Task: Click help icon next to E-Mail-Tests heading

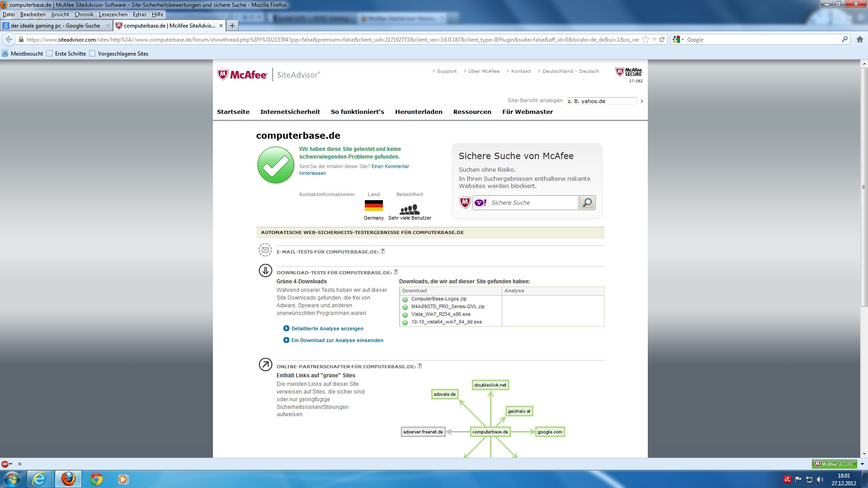Action: 382,251
